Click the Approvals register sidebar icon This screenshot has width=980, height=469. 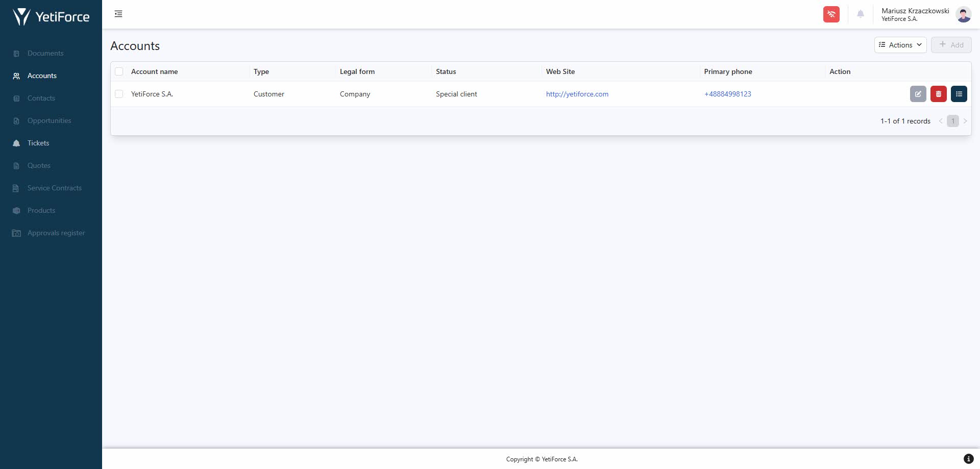click(16, 233)
